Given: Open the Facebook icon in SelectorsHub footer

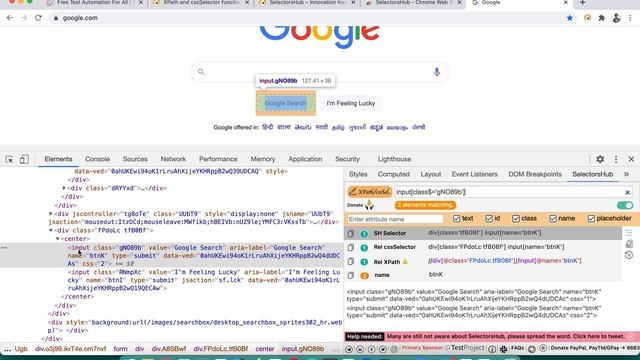Looking at the screenshot, I should (x=371, y=349).
